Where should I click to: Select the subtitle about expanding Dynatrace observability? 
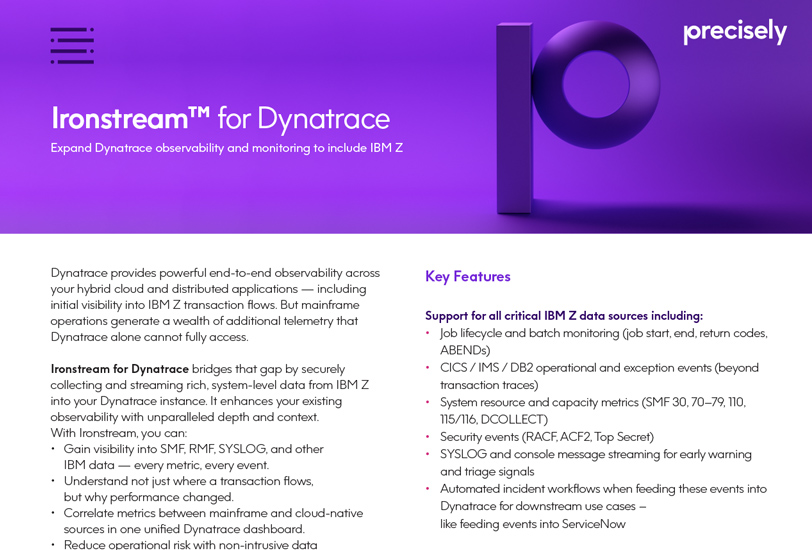[x=226, y=148]
